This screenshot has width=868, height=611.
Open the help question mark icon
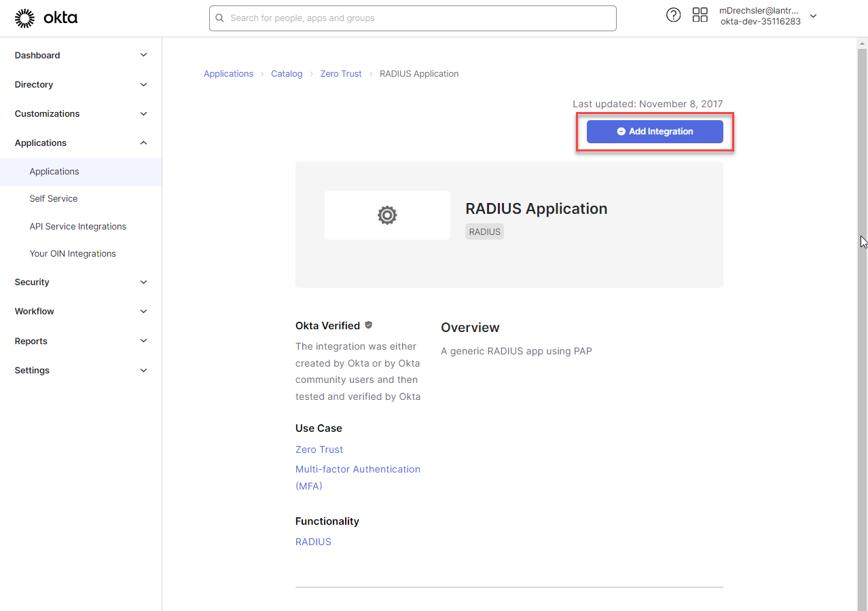coord(673,15)
